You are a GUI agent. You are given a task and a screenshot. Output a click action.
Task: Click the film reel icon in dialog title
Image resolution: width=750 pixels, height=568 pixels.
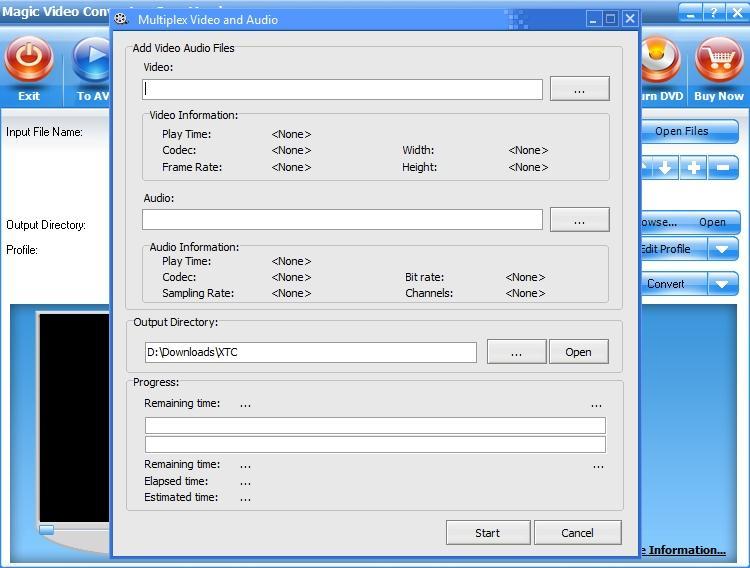coord(121,19)
